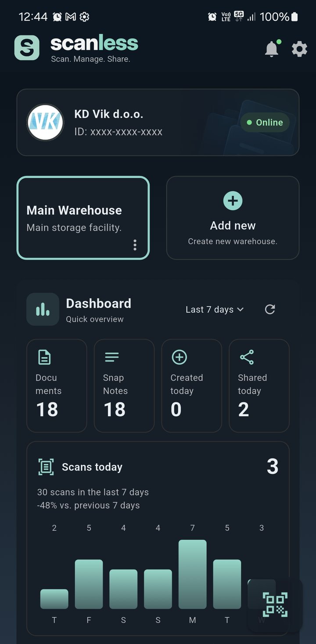Tap the Add new plus icon
This screenshot has width=316, height=644.
pyautogui.click(x=233, y=201)
